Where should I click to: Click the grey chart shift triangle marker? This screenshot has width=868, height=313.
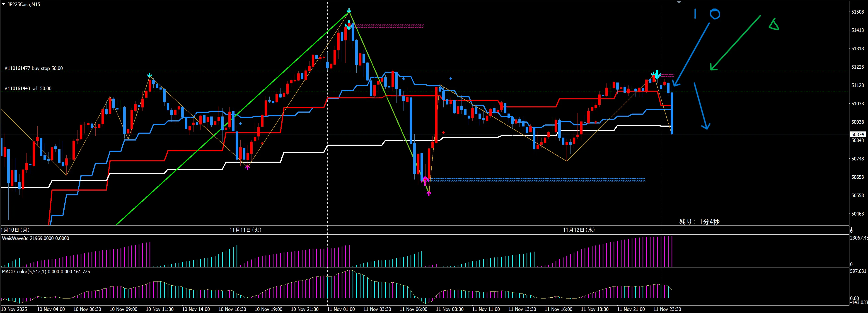679,2
